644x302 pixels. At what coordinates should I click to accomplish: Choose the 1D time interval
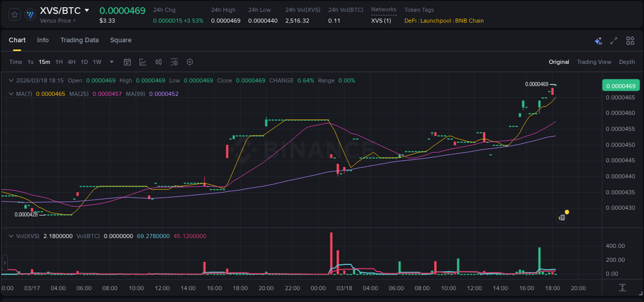tap(84, 62)
